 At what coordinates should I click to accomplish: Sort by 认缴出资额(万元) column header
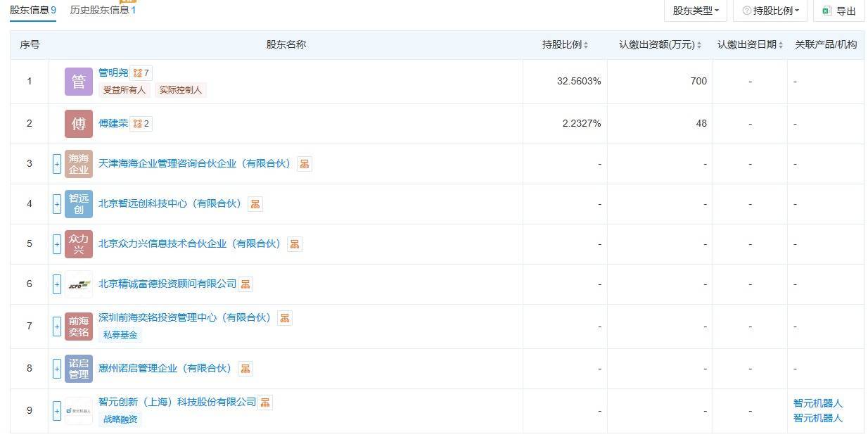[x=660, y=45]
